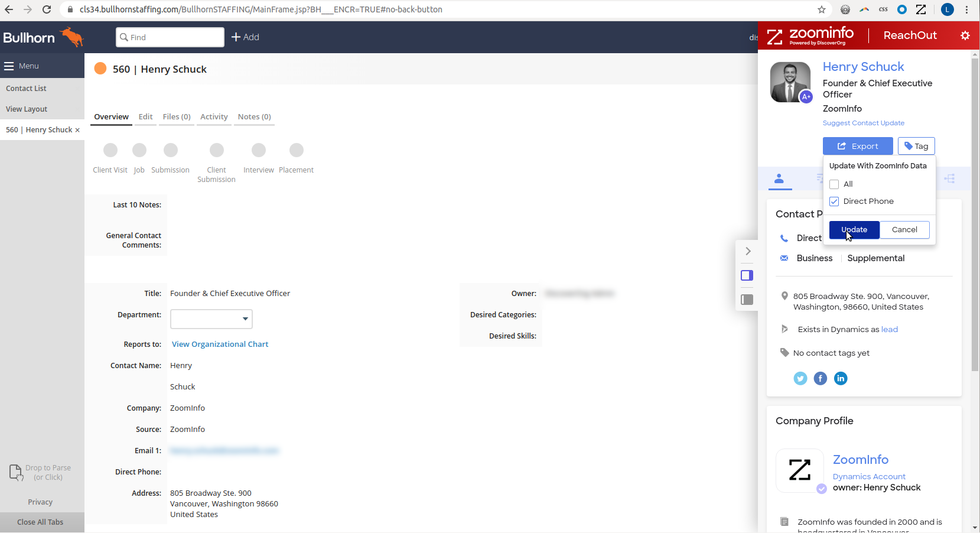Select the contact person tab icon

click(x=779, y=178)
